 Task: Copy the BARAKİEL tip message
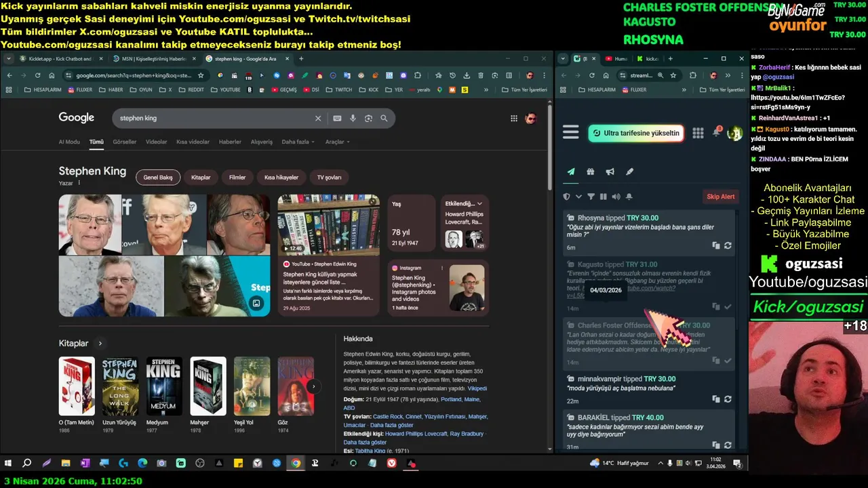click(x=716, y=445)
